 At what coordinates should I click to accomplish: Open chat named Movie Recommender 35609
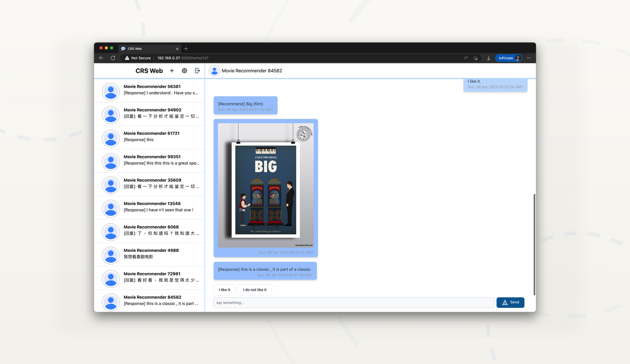(x=150, y=184)
